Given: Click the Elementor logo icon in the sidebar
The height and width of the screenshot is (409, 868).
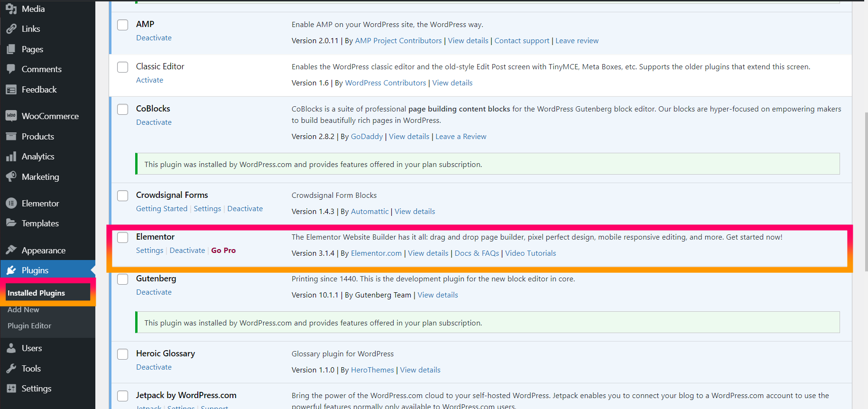Looking at the screenshot, I should (11, 203).
